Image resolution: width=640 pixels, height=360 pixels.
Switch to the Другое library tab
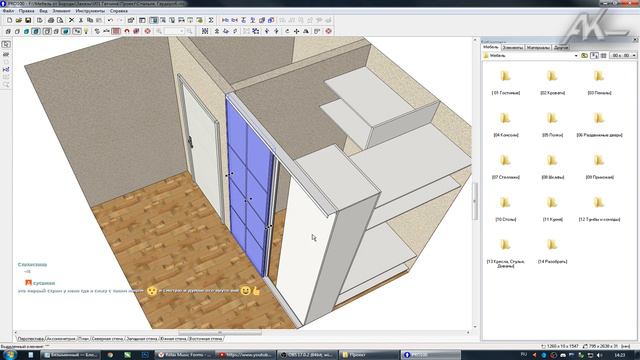tap(561, 47)
